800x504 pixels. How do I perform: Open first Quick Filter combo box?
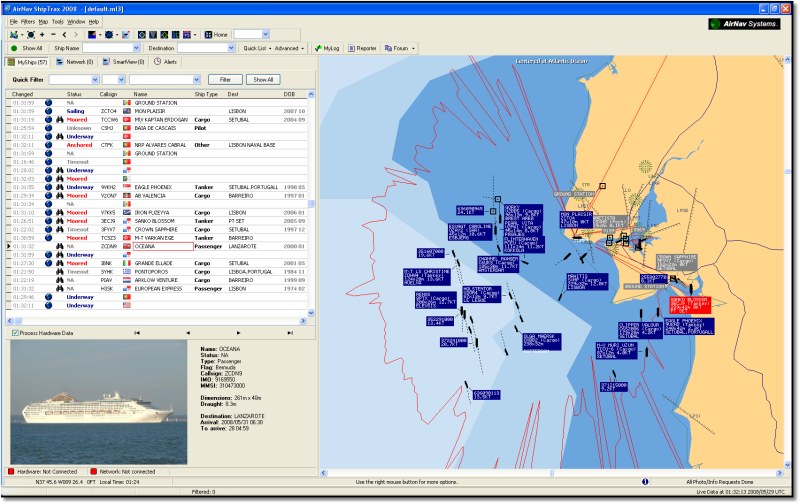click(74, 80)
